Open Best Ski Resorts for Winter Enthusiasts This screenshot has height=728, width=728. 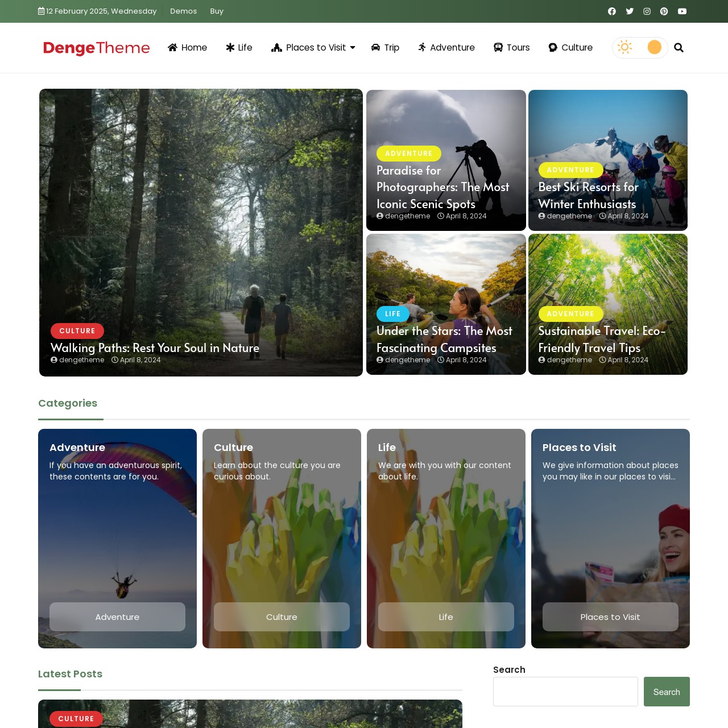(x=588, y=196)
